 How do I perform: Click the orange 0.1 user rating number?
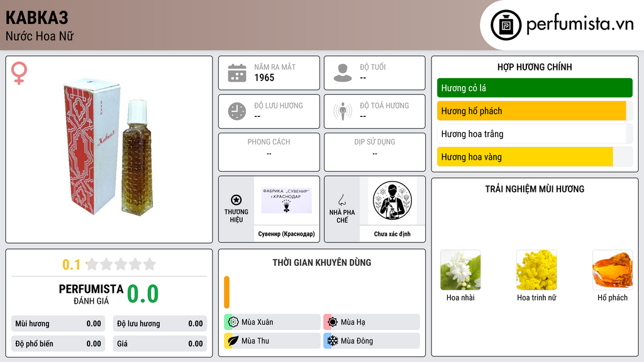(x=72, y=265)
